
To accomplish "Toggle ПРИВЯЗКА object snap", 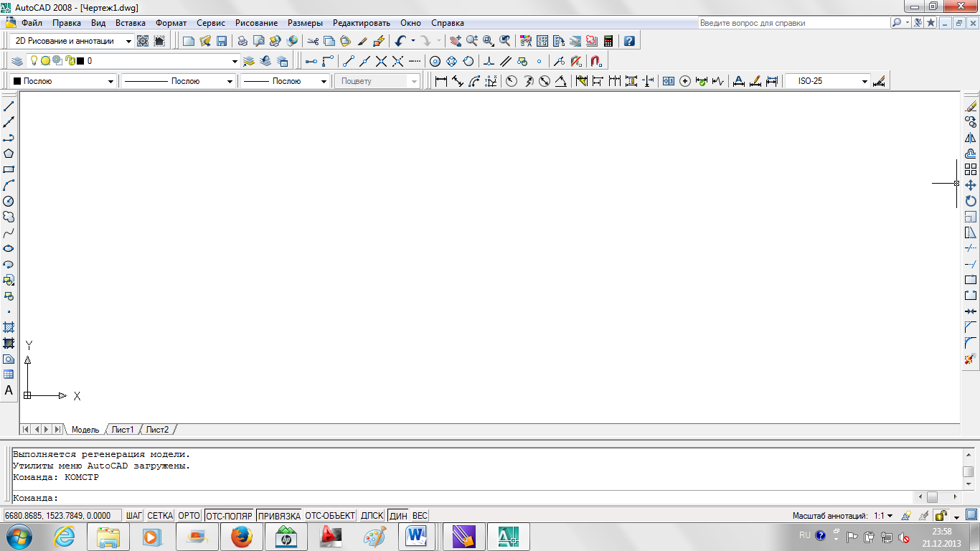I will tap(279, 516).
